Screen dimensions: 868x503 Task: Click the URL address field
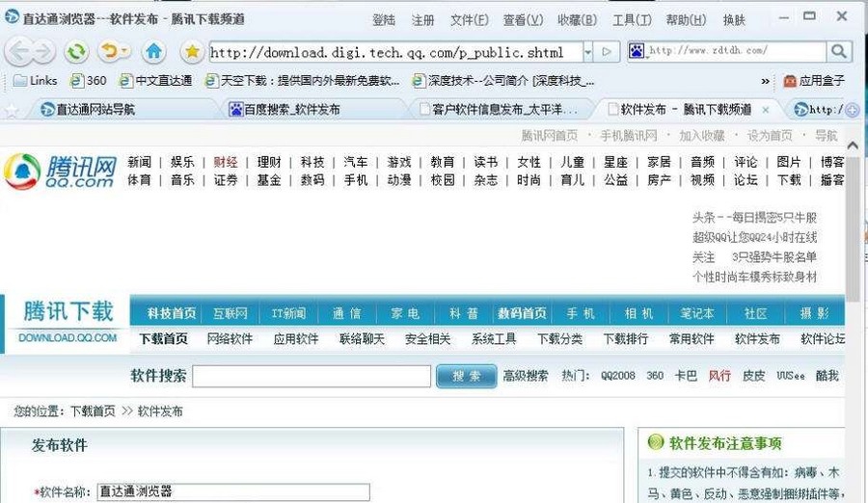pos(395,52)
